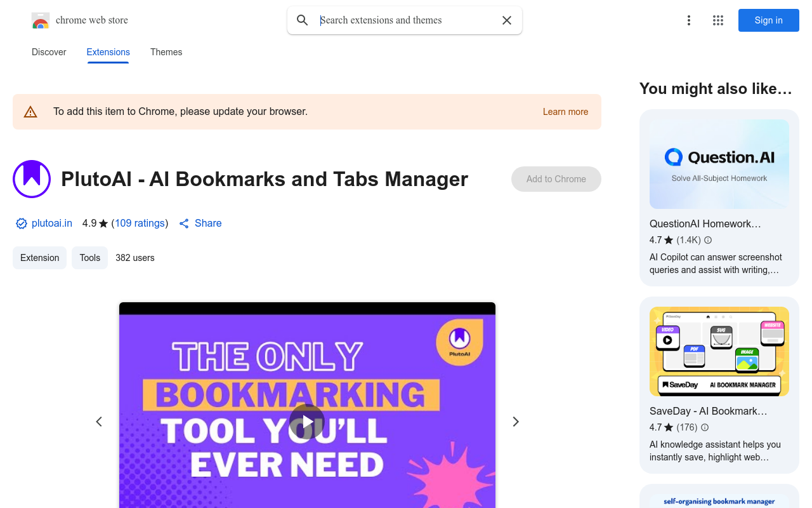The width and height of the screenshot is (812, 508).
Task: Open the three-dot more options menu
Action: [689, 20]
